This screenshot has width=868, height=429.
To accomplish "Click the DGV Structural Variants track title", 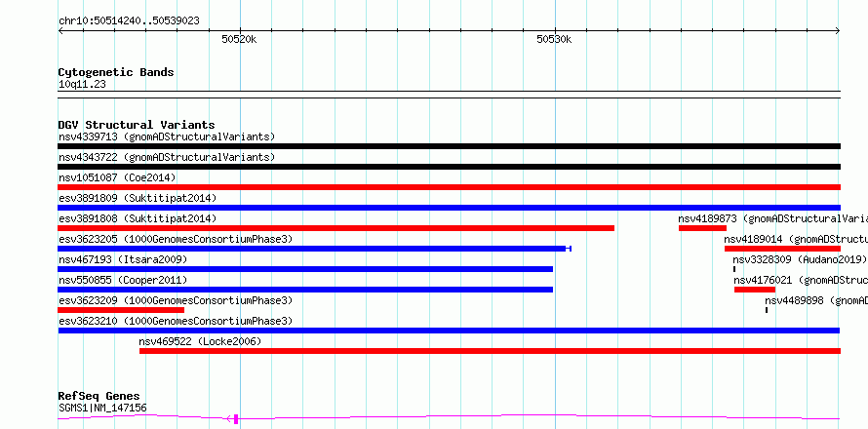I will pos(137,125).
